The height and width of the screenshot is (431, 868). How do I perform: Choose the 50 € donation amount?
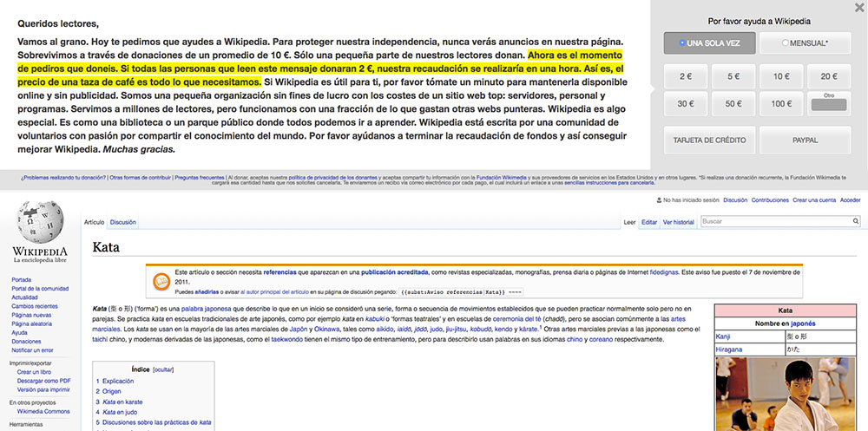click(733, 104)
